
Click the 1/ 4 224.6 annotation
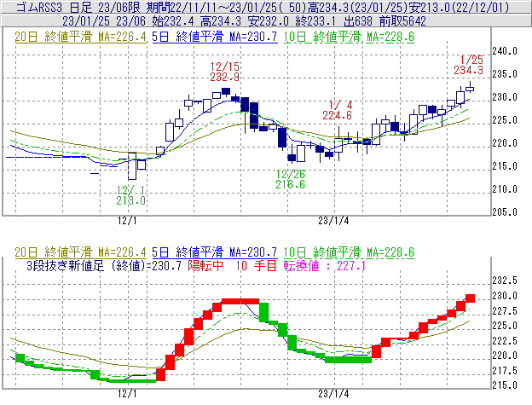pos(337,110)
